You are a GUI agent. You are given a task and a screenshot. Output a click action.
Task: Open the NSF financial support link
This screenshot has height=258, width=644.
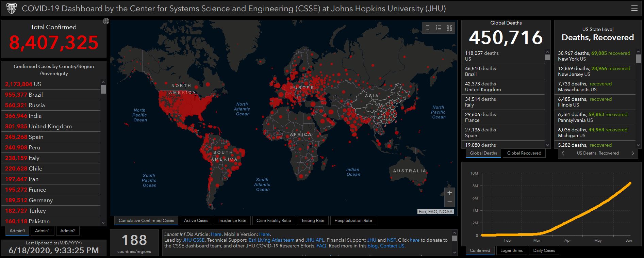(391, 240)
